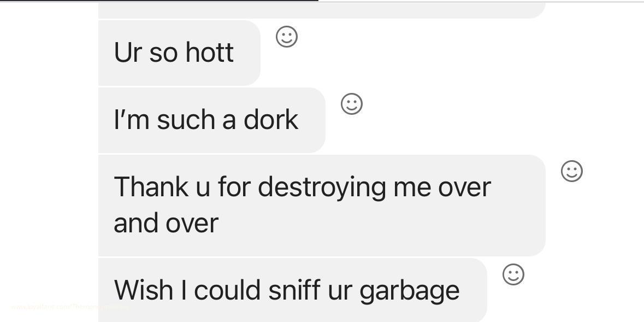Click the word "hott" in first message

pyautogui.click(x=209, y=52)
